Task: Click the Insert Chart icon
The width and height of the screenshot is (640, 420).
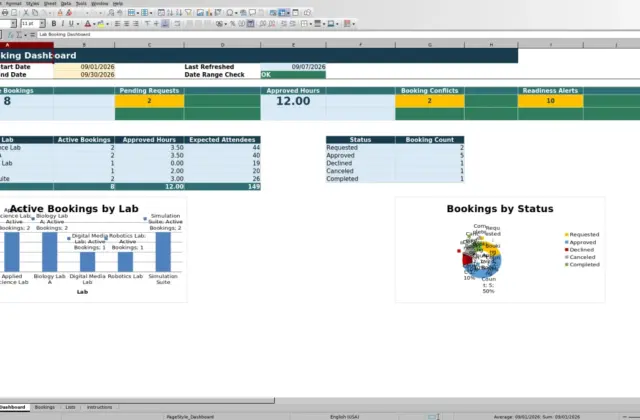Action: [209, 13]
